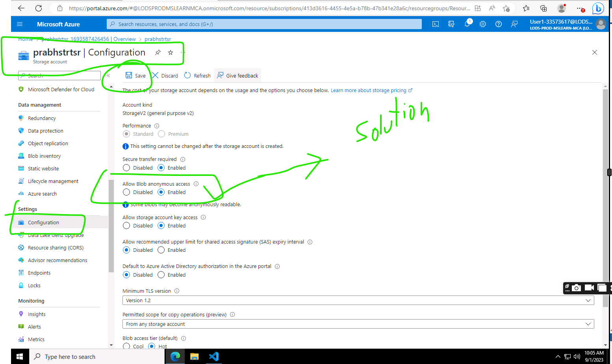This screenshot has height=364, width=612.
Task: Open the notifications bell
Action: [467, 24]
